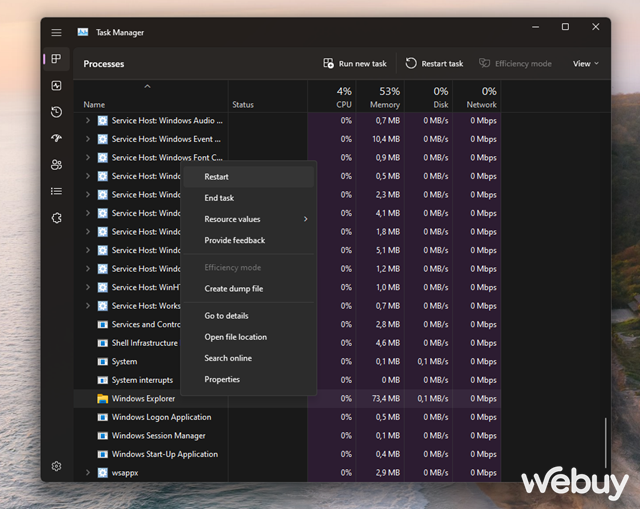Open the Processes page in sidebar

56,59
